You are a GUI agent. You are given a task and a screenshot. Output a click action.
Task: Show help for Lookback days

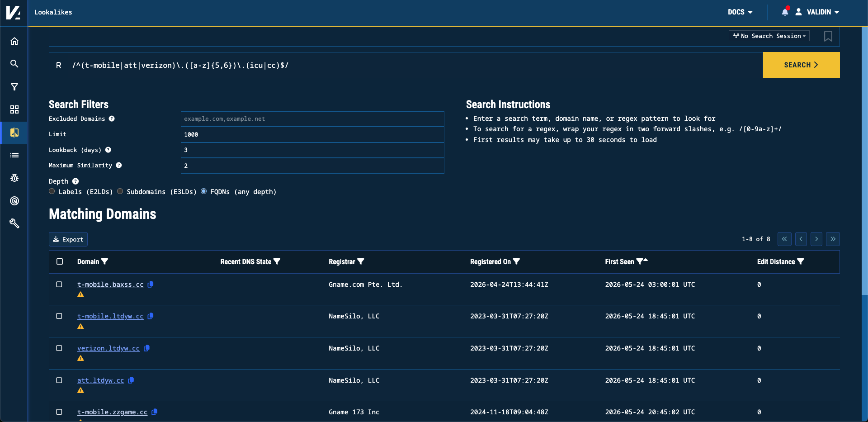[x=108, y=150]
